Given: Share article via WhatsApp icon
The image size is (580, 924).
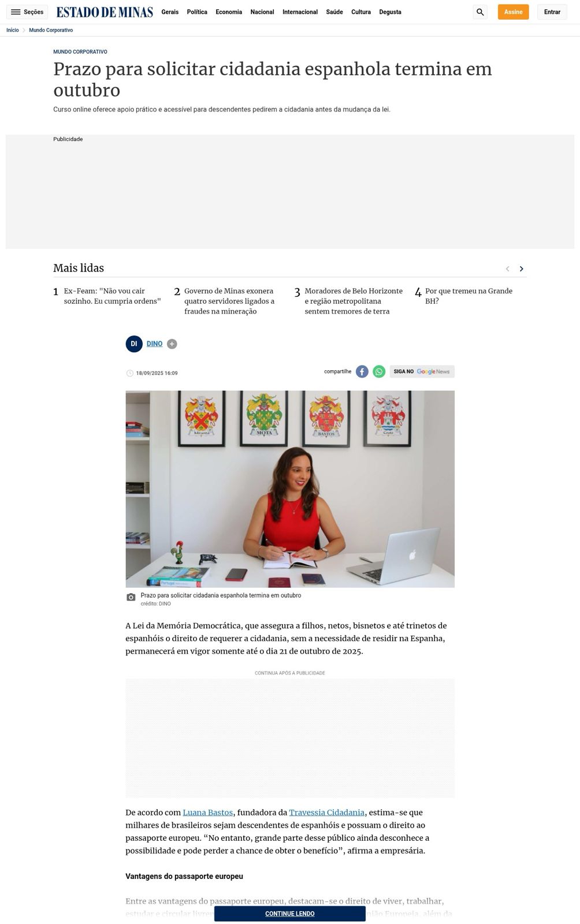Looking at the screenshot, I should coord(379,372).
